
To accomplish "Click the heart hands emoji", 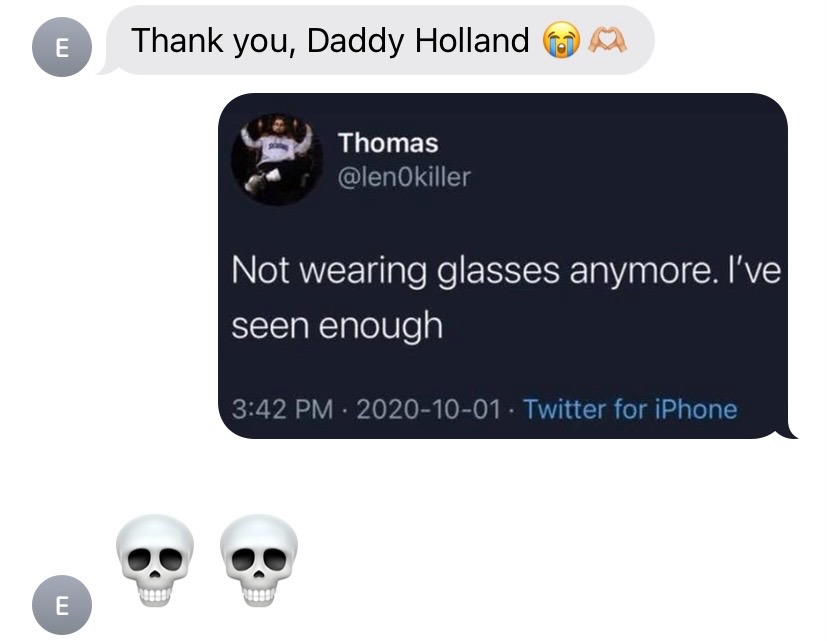I will (607, 40).
